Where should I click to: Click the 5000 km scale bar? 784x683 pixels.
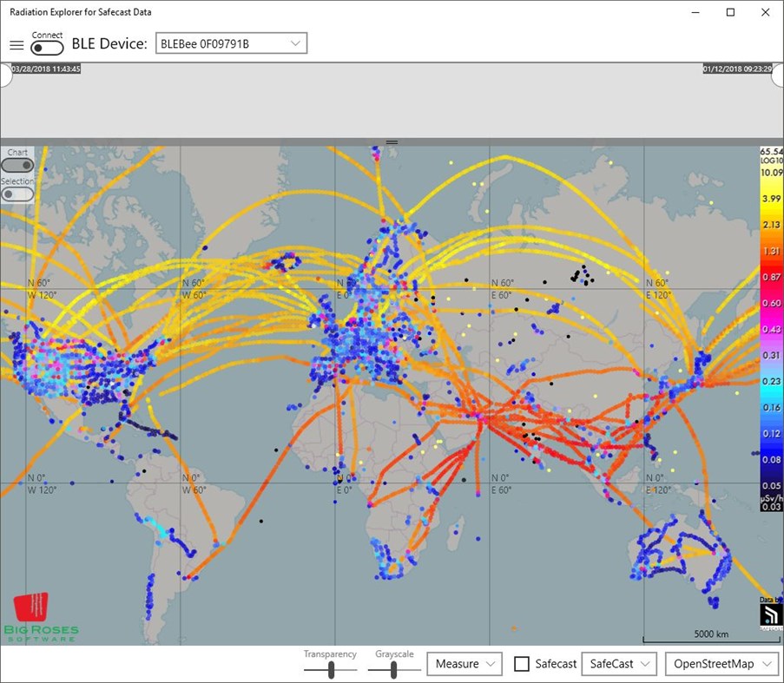pos(712,634)
